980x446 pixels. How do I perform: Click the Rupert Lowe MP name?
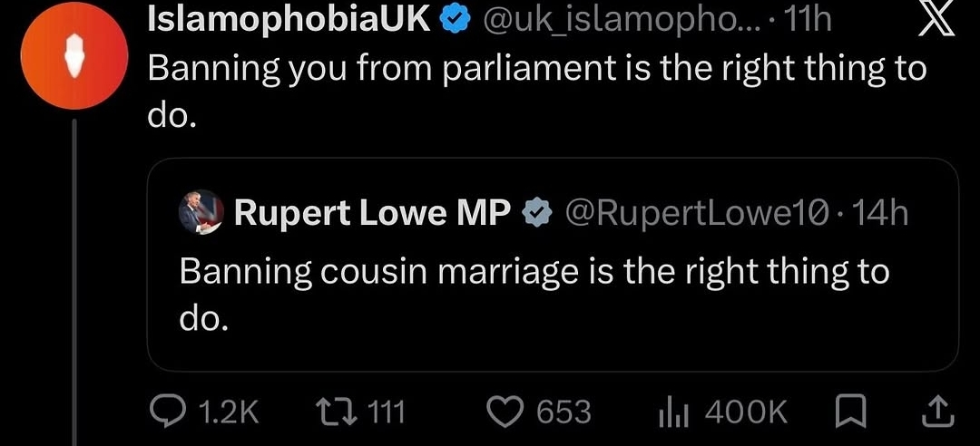(373, 214)
